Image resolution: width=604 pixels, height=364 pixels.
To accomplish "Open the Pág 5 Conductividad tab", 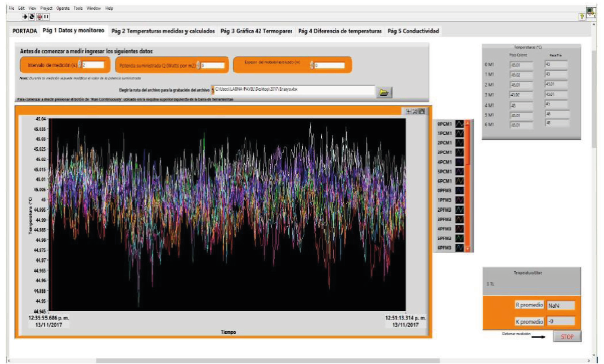I will 413,31.
